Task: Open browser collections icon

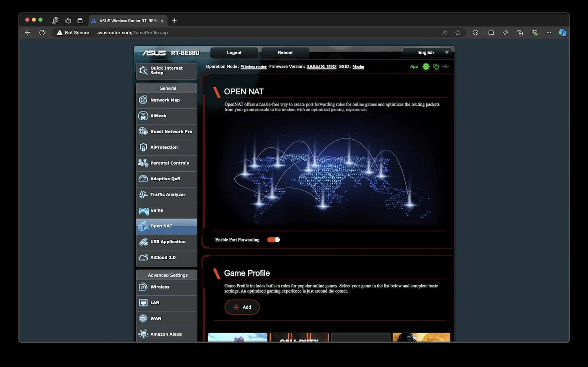Action: tap(520, 32)
